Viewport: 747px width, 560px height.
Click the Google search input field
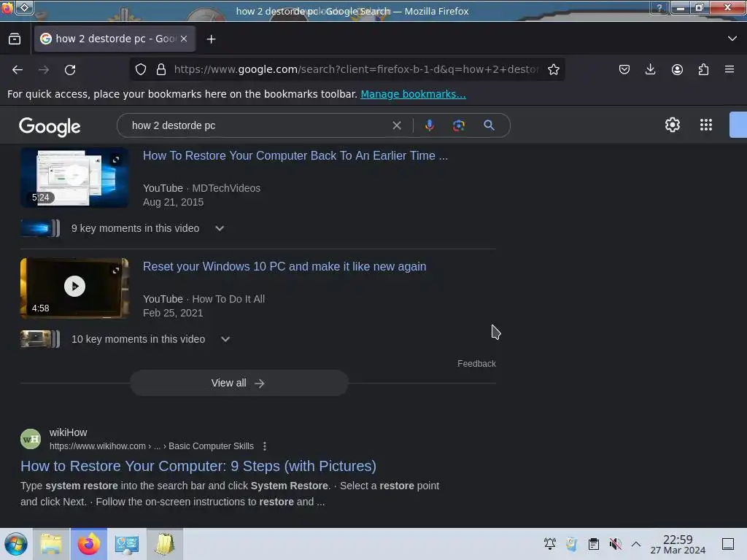(x=258, y=125)
